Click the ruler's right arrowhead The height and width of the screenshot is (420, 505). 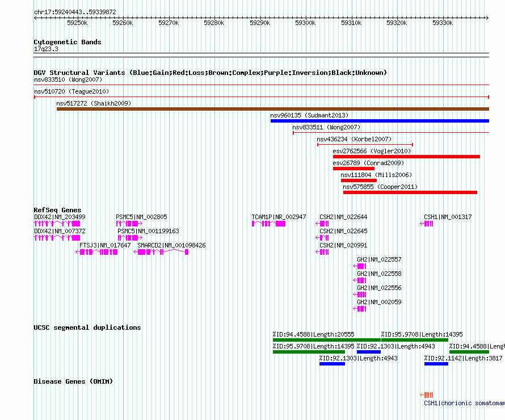click(x=487, y=18)
